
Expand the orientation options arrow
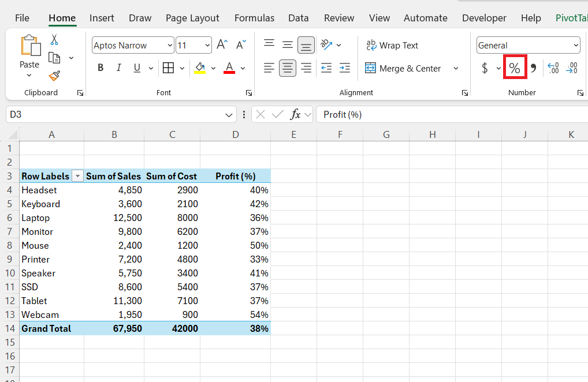(338, 46)
